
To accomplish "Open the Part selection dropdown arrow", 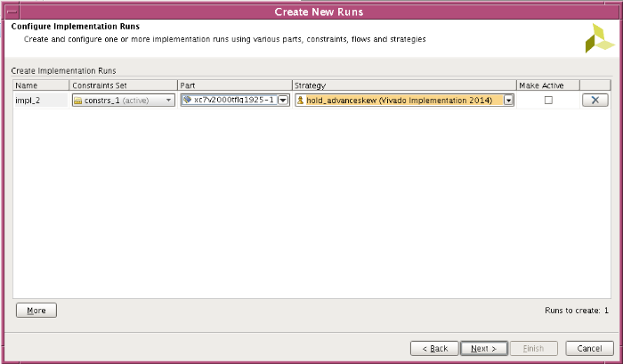I will pyautogui.click(x=283, y=101).
